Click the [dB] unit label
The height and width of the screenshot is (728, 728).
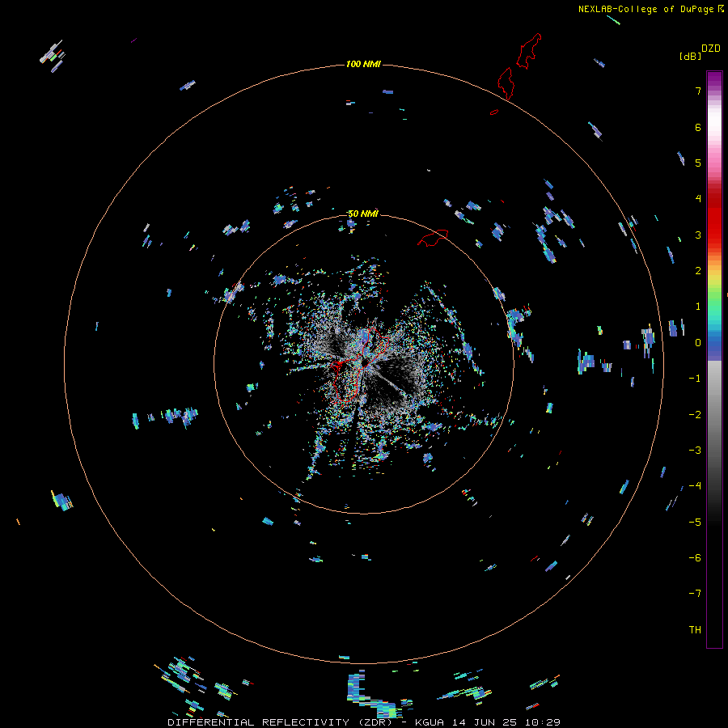coord(690,56)
